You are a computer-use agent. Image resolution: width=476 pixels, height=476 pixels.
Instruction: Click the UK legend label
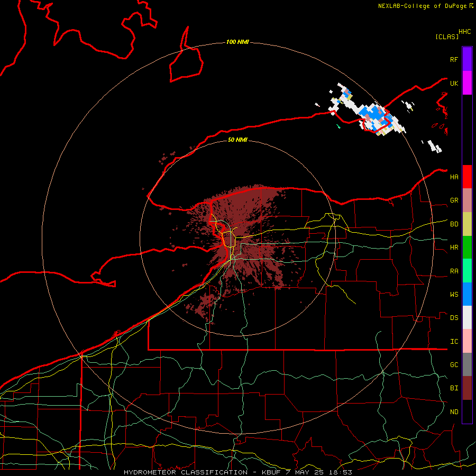[454, 83]
